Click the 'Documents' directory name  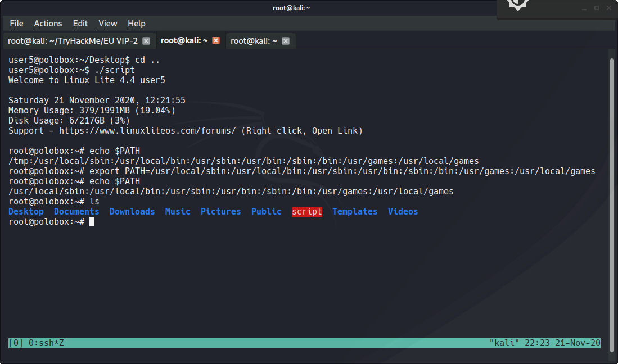(x=76, y=212)
